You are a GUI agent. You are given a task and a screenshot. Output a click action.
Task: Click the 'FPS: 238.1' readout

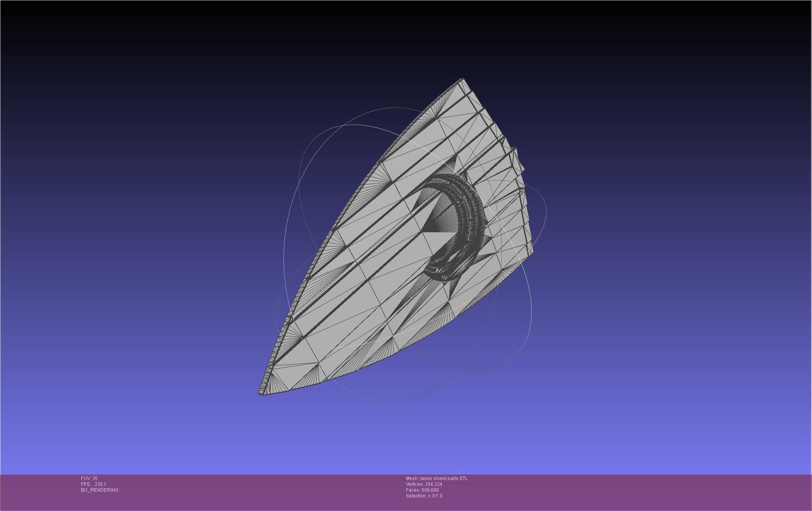(x=93, y=484)
